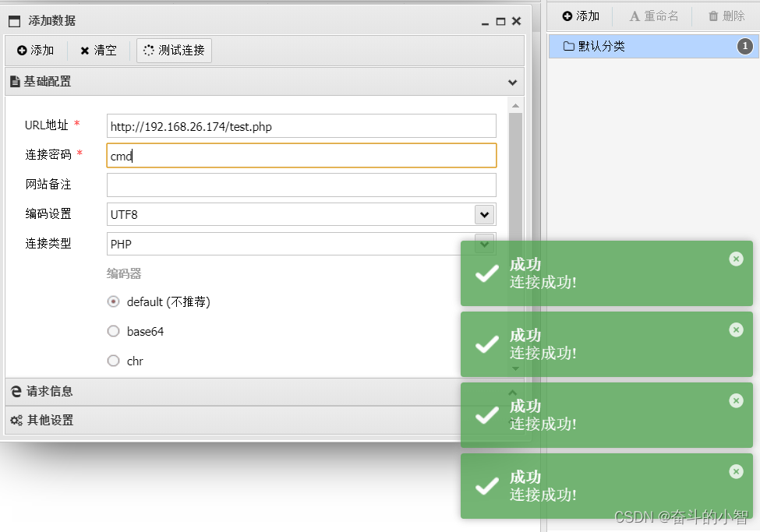Dismiss the second 连接成功 notification
Screen dimensions: 760x532
(x=737, y=330)
